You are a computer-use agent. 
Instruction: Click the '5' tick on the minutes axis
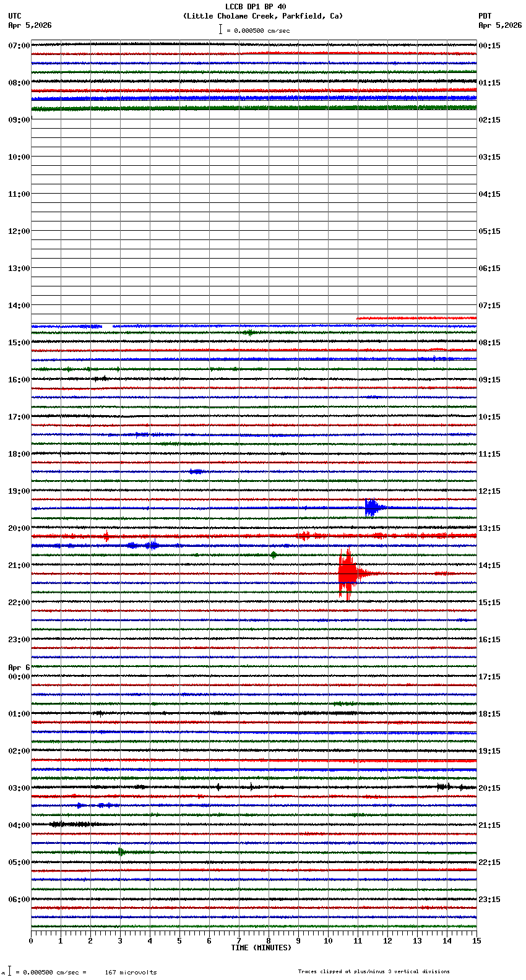pyautogui.click(x=179, y=941)
